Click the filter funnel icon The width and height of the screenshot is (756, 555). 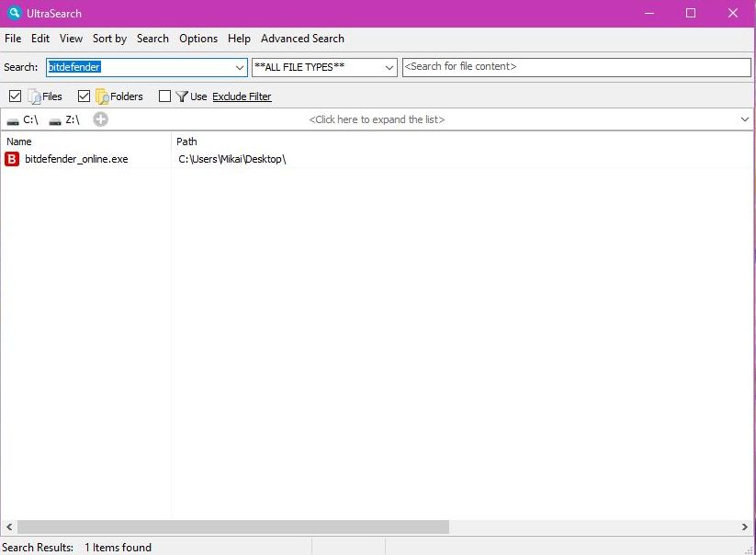click(181, 96)
